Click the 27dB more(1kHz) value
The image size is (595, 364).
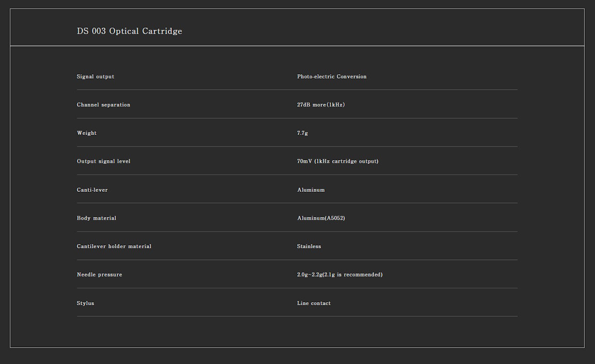pos(321,105)
